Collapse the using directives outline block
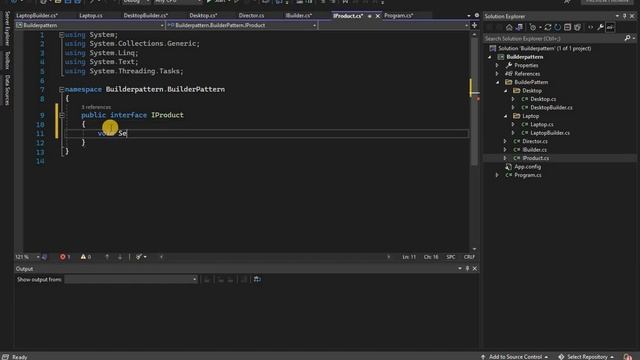Viewport: 640px width, 360px height. [x=61, y=35]
